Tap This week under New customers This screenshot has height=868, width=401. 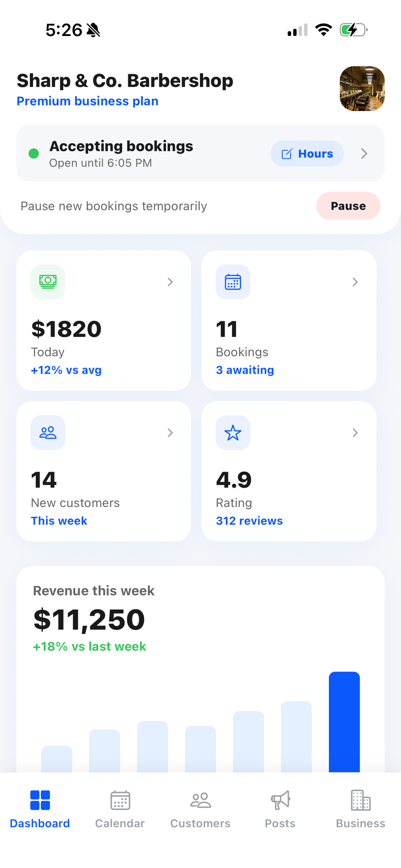click(59, 521)
